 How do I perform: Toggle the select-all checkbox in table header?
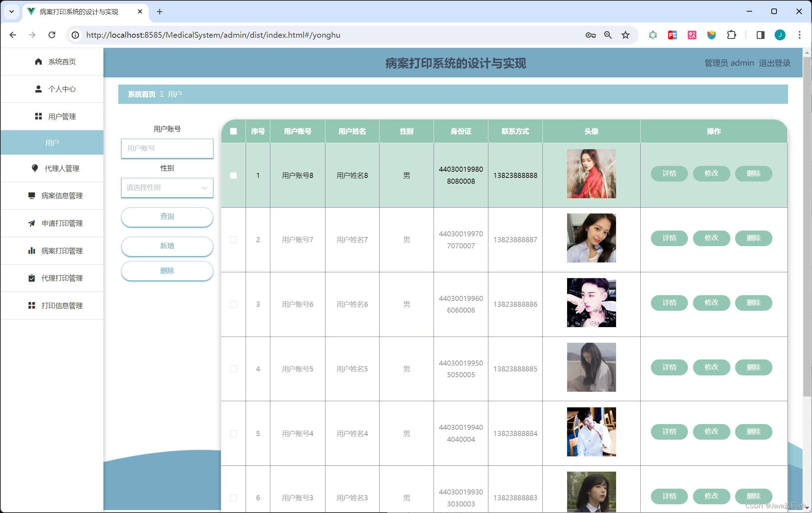[x=233, y=131]
